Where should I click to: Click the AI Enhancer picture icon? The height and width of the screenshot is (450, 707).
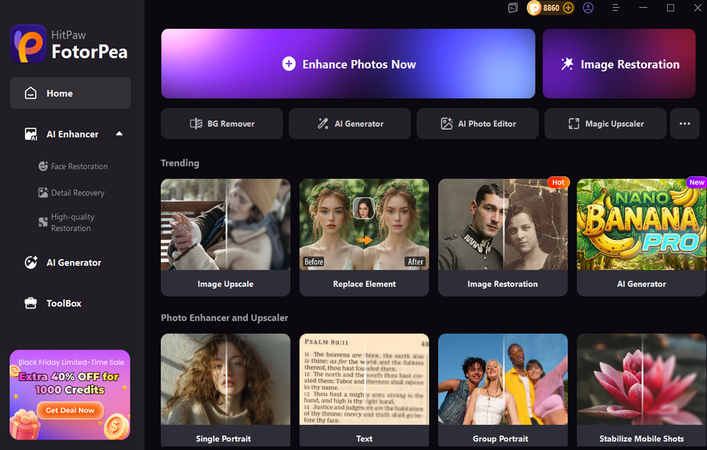[x=31, y=134]
